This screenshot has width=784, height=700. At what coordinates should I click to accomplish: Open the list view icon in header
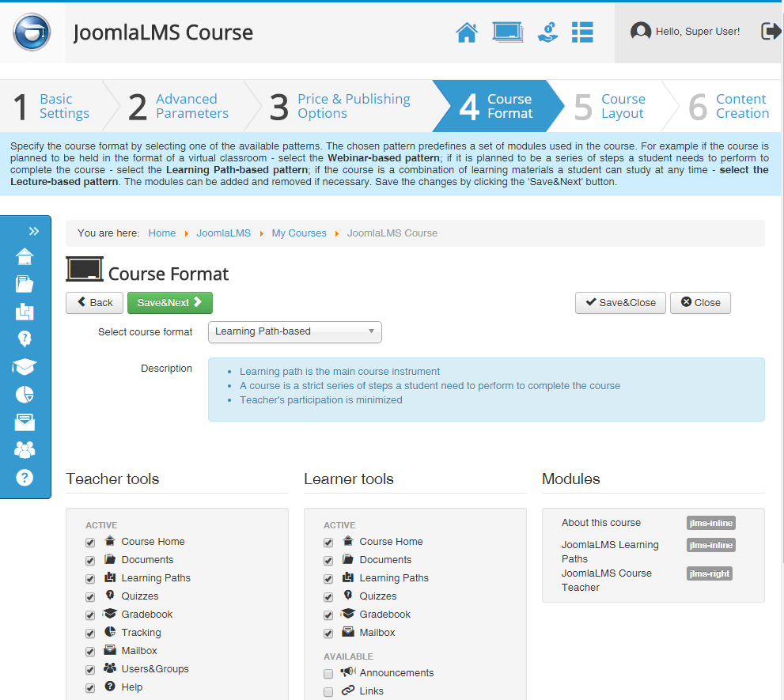click(582, 32)
